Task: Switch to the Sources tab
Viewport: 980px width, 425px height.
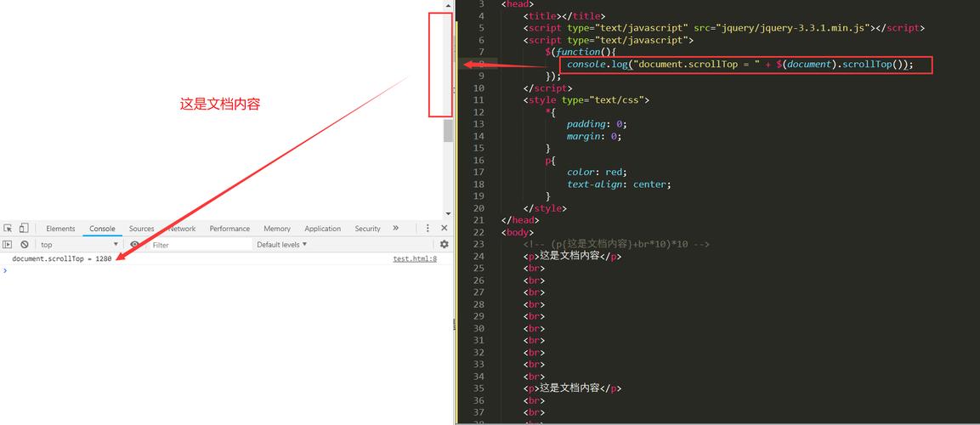Action: (x=141, y=229)
